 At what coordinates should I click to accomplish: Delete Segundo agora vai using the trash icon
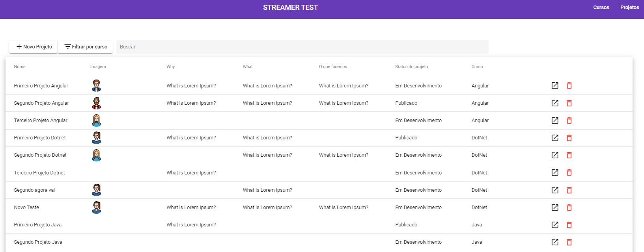(569, 190)
